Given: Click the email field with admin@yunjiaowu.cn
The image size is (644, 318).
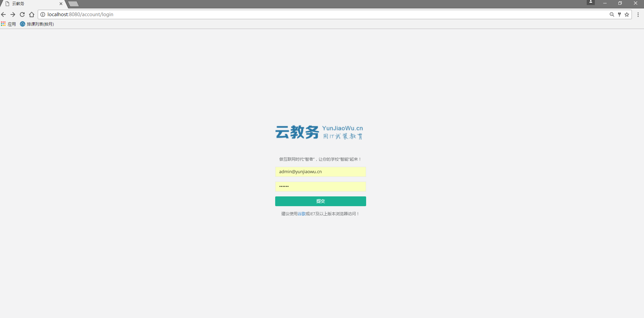Looking at the screenshot, I should (x=320, y=172).
